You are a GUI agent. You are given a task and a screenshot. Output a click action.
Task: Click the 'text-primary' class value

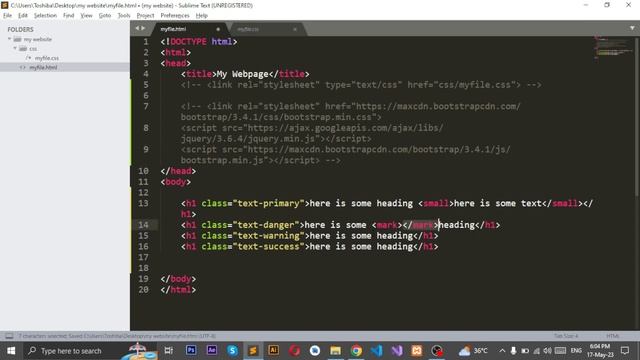(x=269, y=203)
